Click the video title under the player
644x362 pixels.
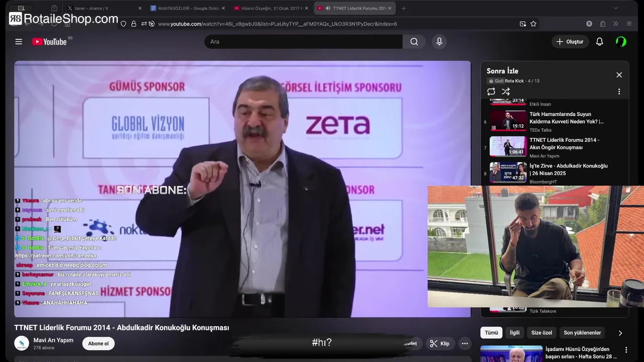[121, 328]
